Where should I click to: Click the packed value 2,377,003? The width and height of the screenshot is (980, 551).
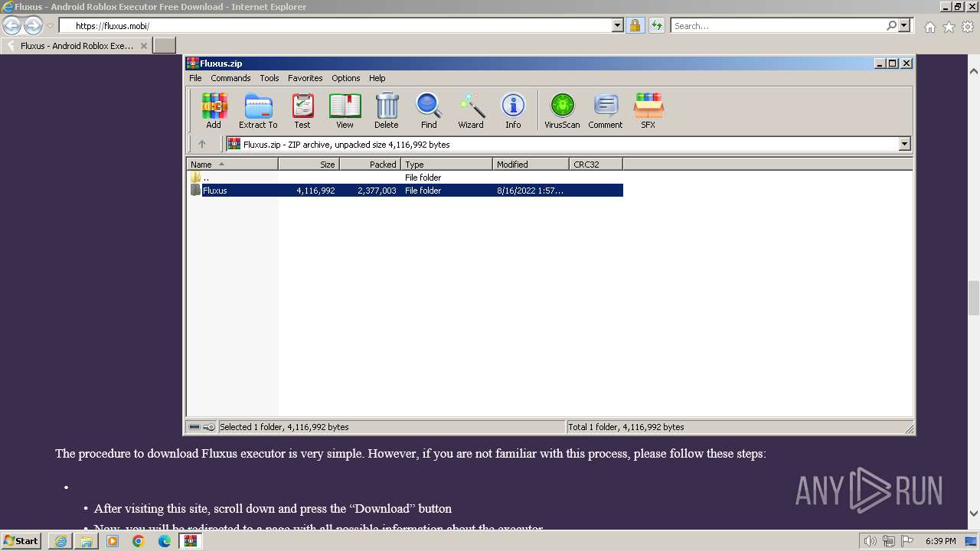tap(377, 191)
